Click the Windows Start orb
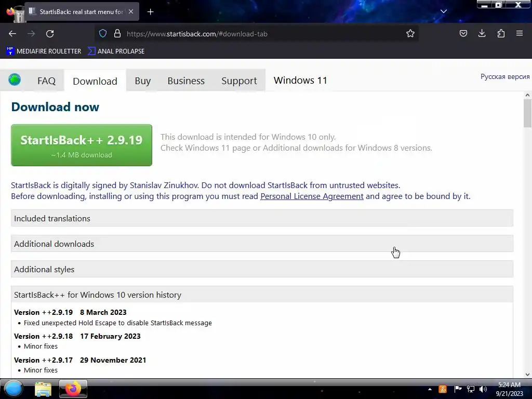Image resolution: width=532 pixels, height=399 pixels. point(14,389)
